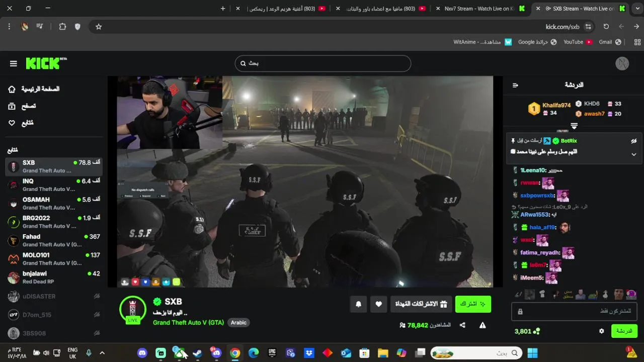This screenshot has height=362, width=644.
Task: Click the YouTube bookmark
Action: 578,42
